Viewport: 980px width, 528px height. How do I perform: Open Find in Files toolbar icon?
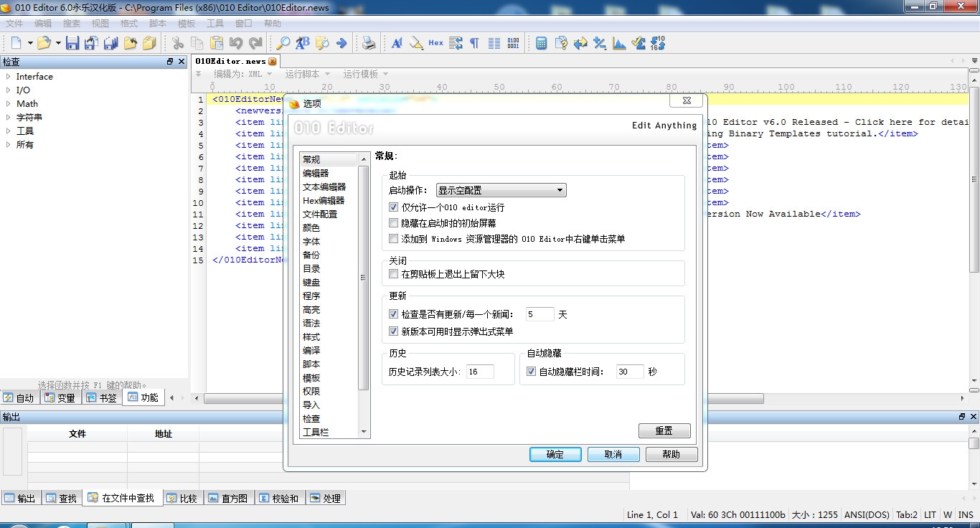click(322, 43)
